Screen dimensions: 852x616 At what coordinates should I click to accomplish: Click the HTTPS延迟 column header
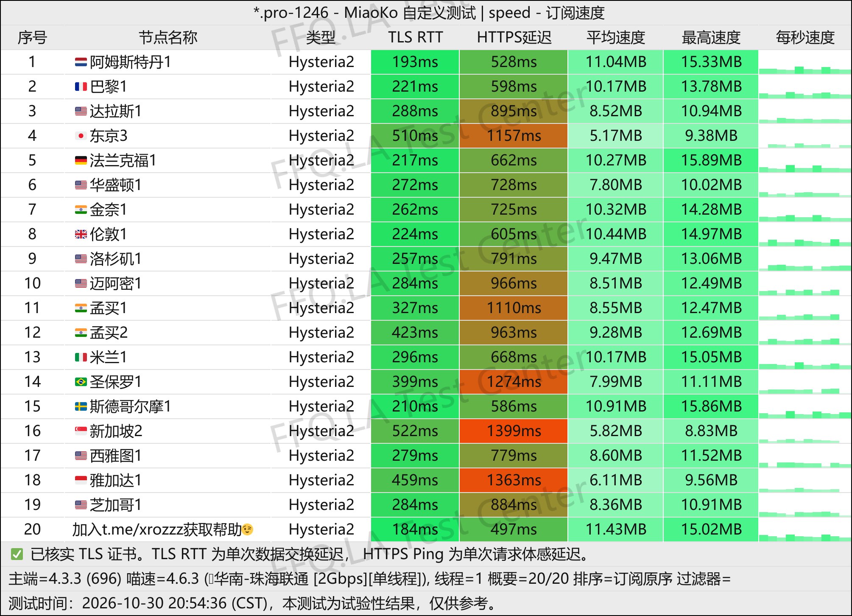point(514,38)
